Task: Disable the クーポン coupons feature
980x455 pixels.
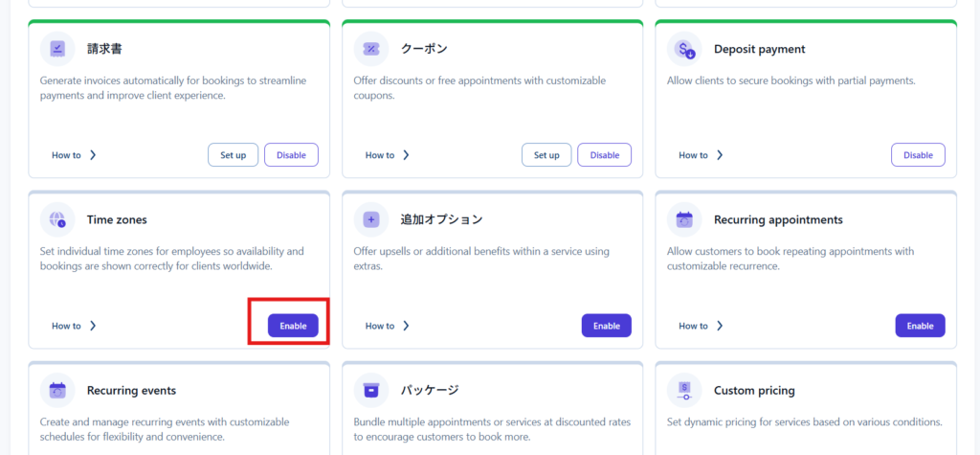Action: (x=605, y=155)
